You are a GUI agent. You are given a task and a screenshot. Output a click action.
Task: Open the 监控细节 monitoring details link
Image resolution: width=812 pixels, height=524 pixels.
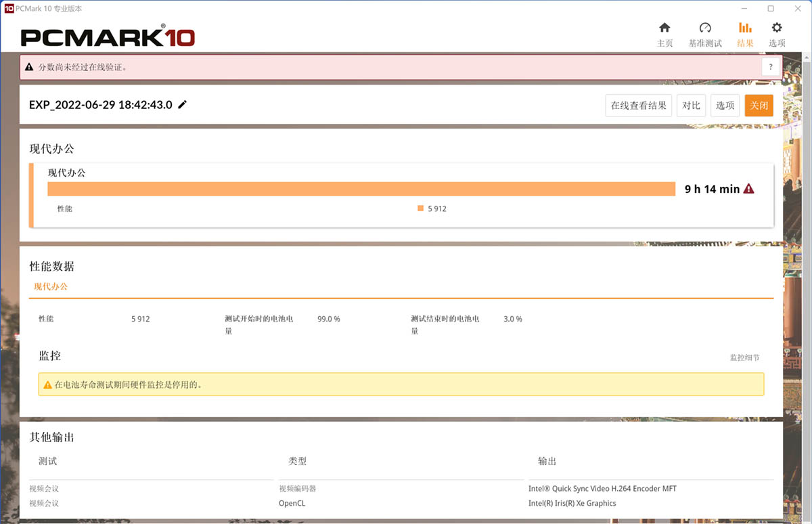pyautogui.click(x=744, y=356)
